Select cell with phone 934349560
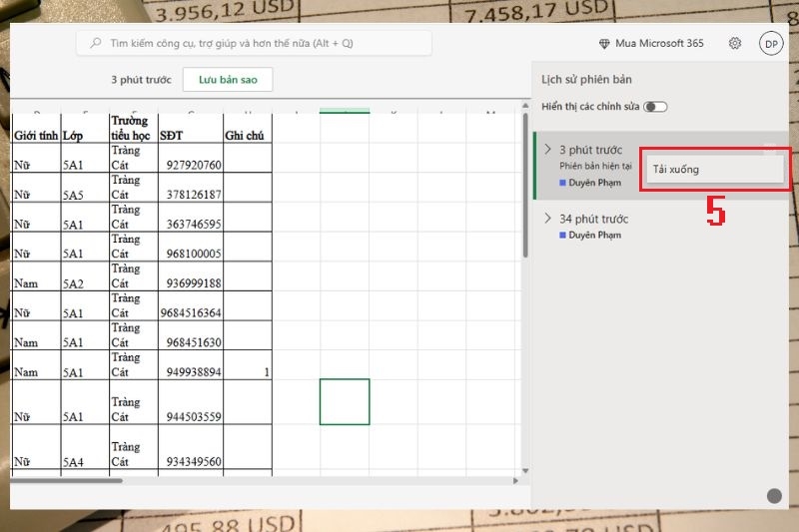This screenshot has width=799, height=532. tap(191, 446)
